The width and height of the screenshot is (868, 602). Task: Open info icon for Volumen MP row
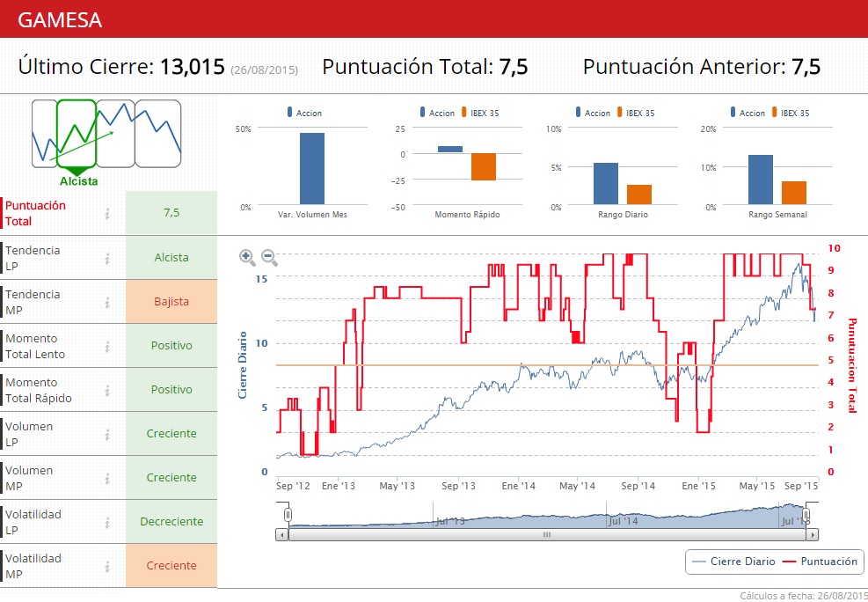coord(107,479)
